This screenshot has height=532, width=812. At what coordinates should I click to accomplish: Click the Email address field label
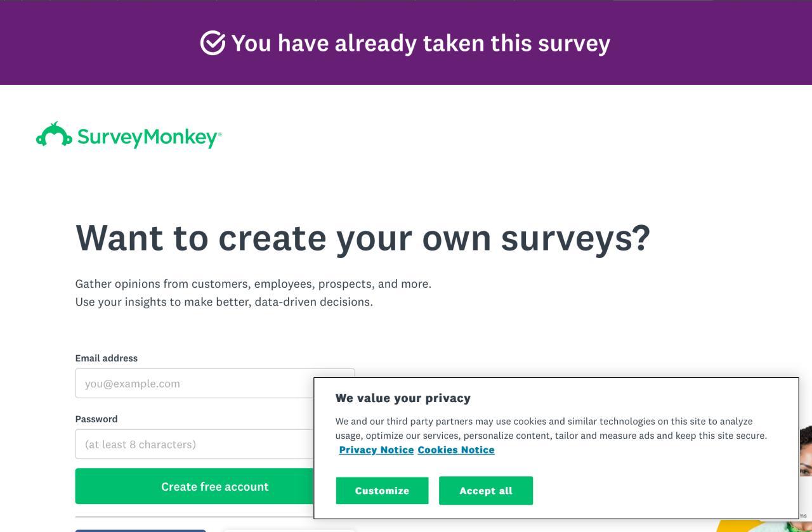[x=107, y=358]
